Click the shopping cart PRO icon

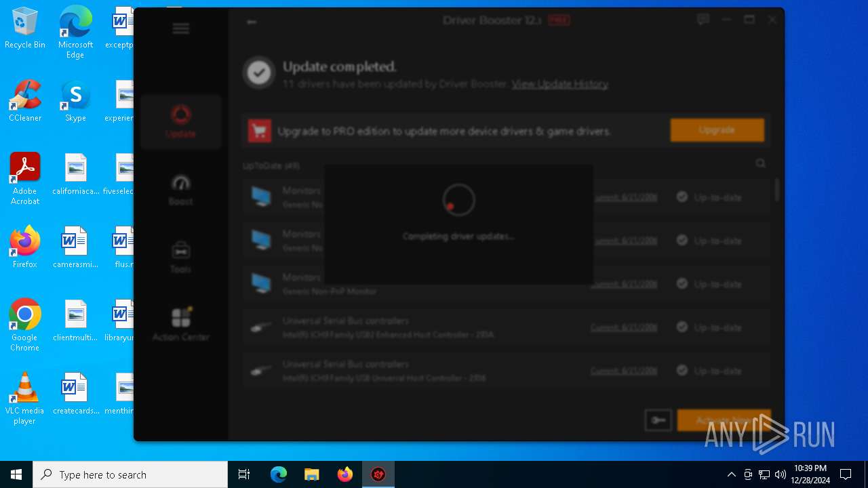pos(259,131)
